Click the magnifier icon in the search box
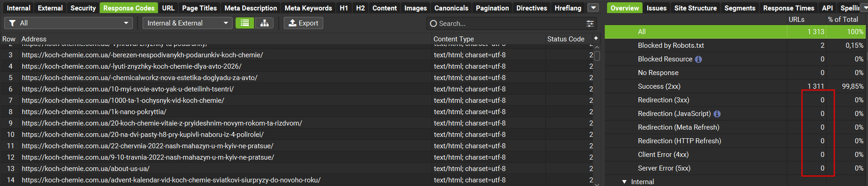 (x=434, y=24)
